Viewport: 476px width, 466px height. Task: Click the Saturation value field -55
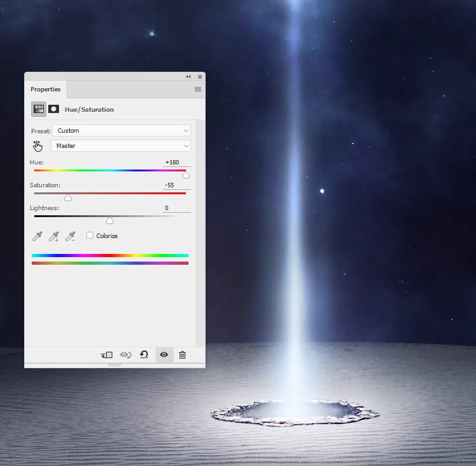tap(176, 185)
